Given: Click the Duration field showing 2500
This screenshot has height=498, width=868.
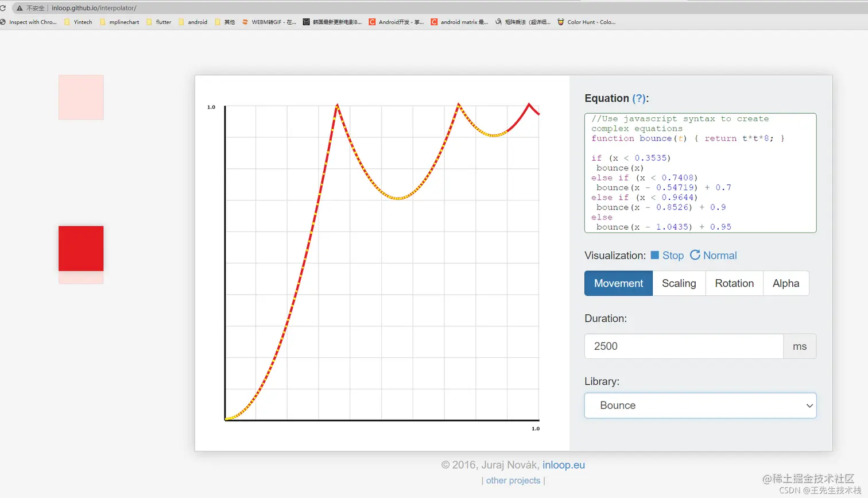Looking at the screenshot, I should (684, 346).
